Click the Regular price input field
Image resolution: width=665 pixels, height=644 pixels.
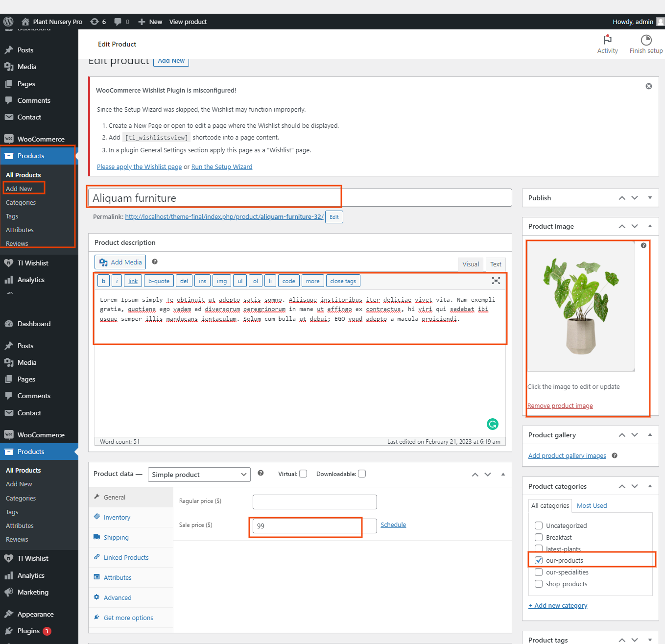(314, 502)
